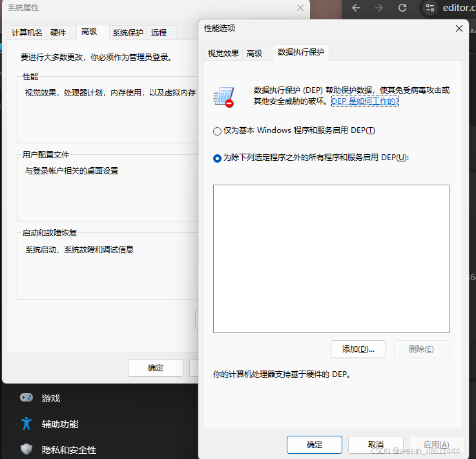Click 确定 in Performance Options dialog
Viewport: 476px width, 459px height.
click(x=314, y=445)
